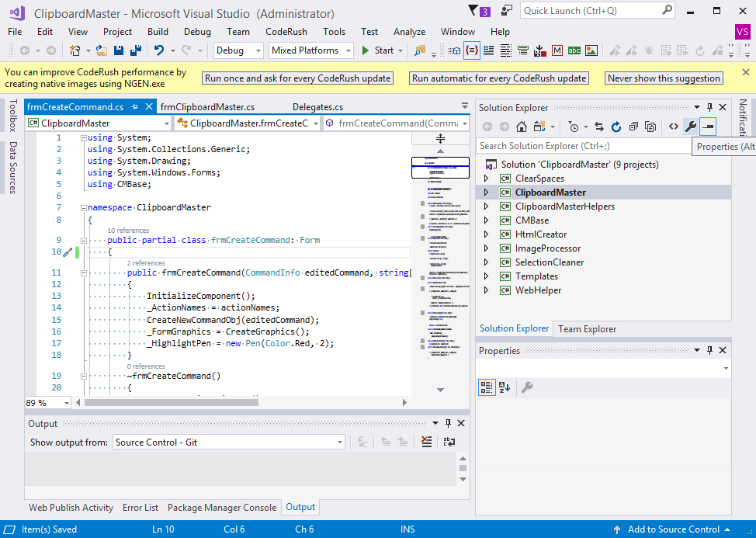Open the CodeRush menu
Viewport: 756px width, 538px height.
[x=287, y=32]
